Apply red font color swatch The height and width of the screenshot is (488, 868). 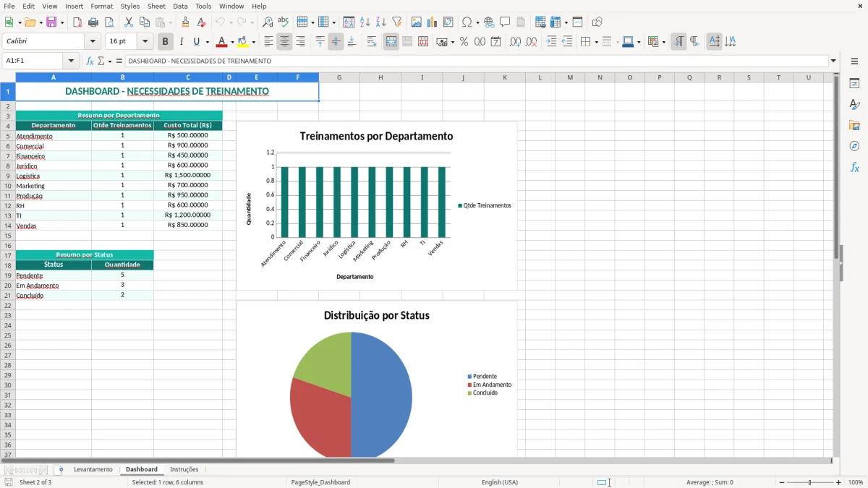[223, 42]
